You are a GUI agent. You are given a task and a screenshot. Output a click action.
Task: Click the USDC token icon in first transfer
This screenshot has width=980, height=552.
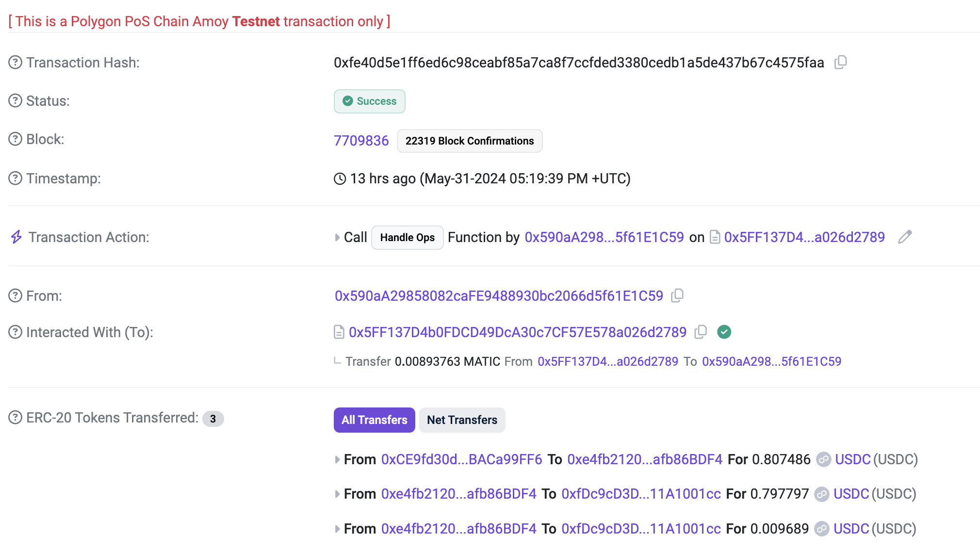tap(823, 459)
